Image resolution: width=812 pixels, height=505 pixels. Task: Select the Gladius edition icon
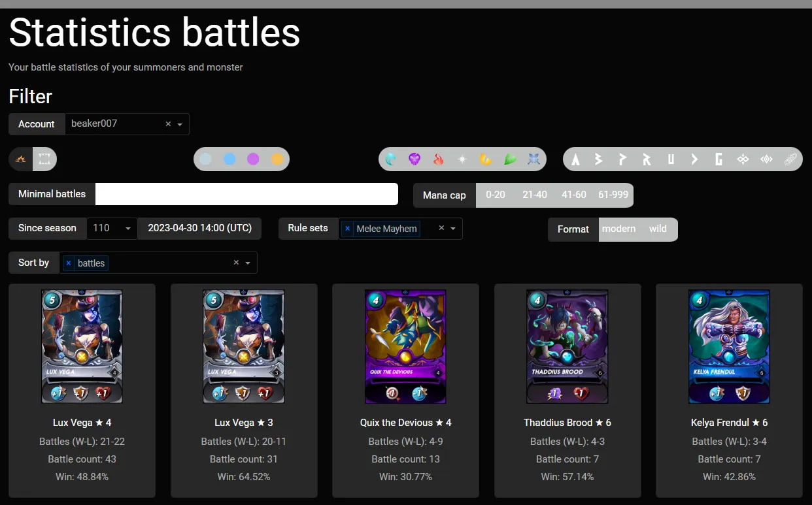coord(719,159)
